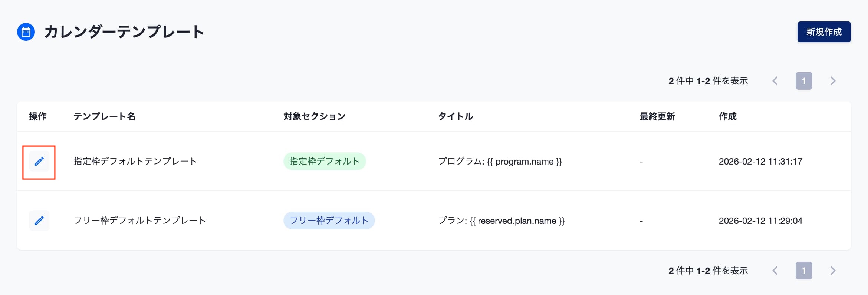
Task: Edit the フリー枠デフォルトテンプレート row pencil icon
Action: click(x=39, y=221)
